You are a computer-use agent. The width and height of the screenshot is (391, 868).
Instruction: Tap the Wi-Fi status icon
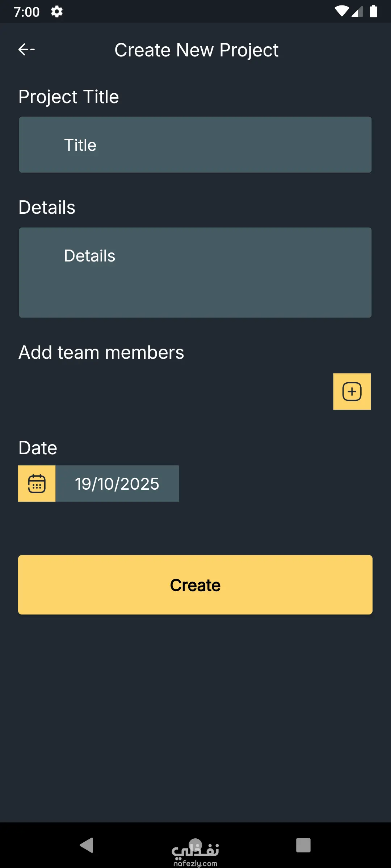341,11
